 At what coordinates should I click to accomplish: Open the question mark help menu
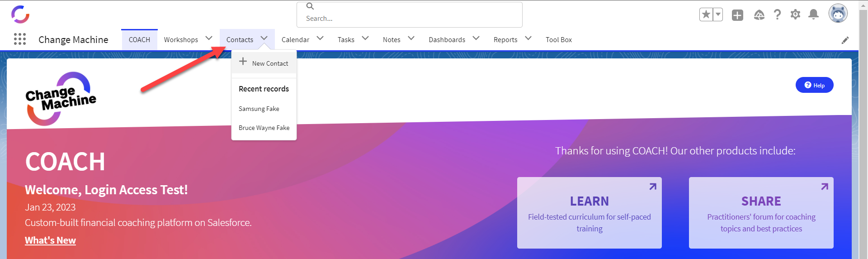777,15
